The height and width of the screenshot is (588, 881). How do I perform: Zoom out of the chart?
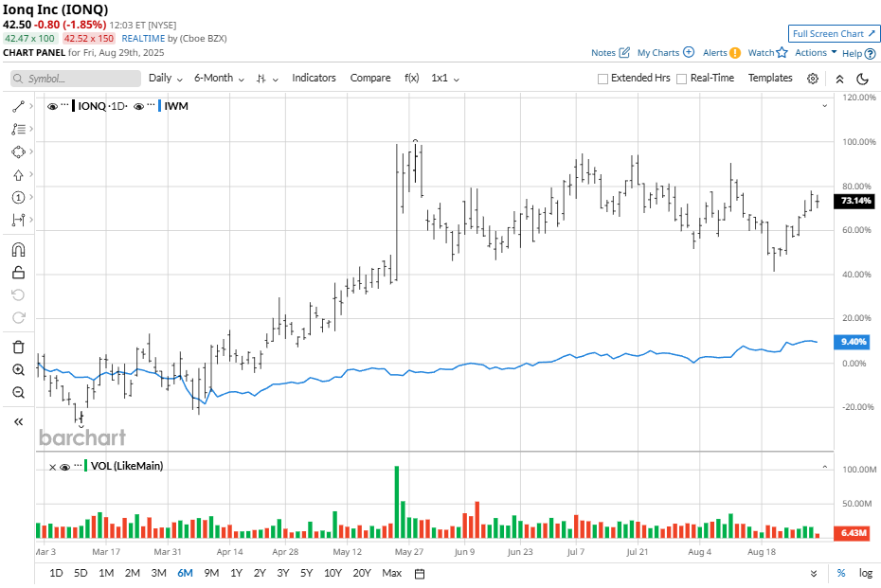pos(18,392)
